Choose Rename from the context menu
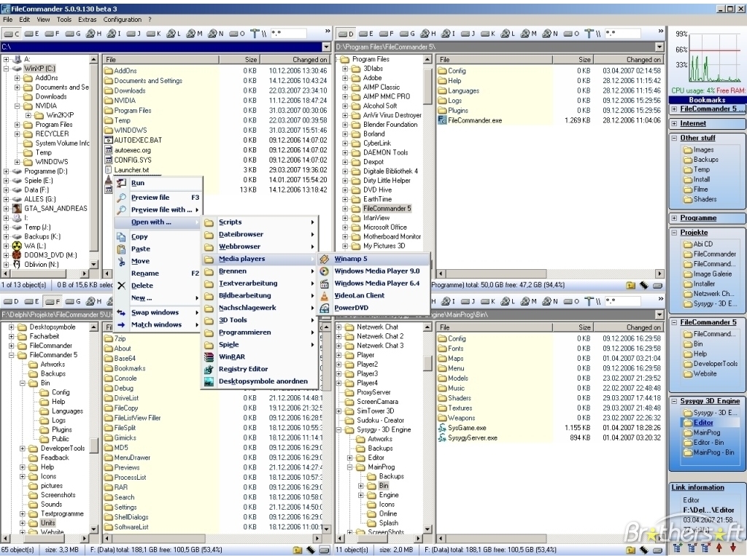The width and height of the screenshot is (747, 560). [x=158, y=273]
